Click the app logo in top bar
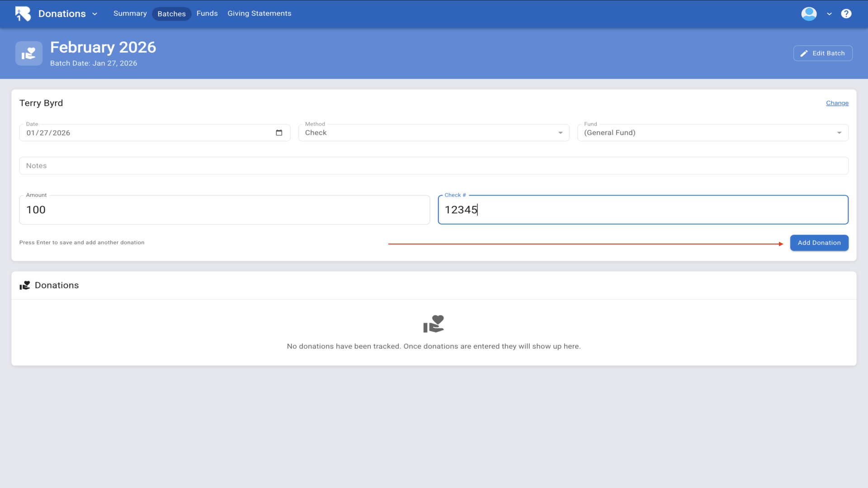The image size is (868, 488). pos(23,14)
